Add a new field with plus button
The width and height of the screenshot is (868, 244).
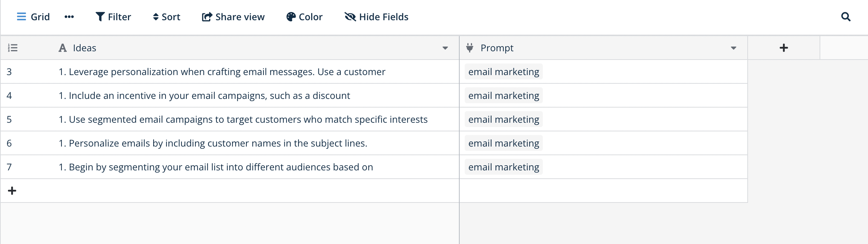point(784,48)
